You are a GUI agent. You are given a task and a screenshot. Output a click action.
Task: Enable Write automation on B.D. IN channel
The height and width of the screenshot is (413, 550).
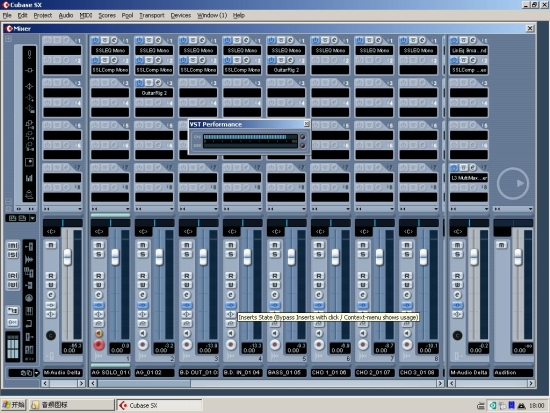coord(230,285)
